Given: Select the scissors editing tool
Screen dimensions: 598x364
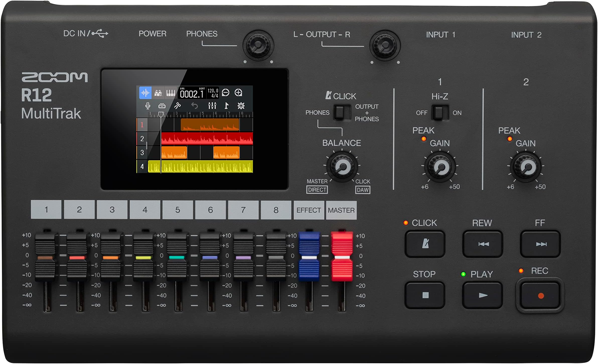Looking at the screenshot, I should pos(178,106).
